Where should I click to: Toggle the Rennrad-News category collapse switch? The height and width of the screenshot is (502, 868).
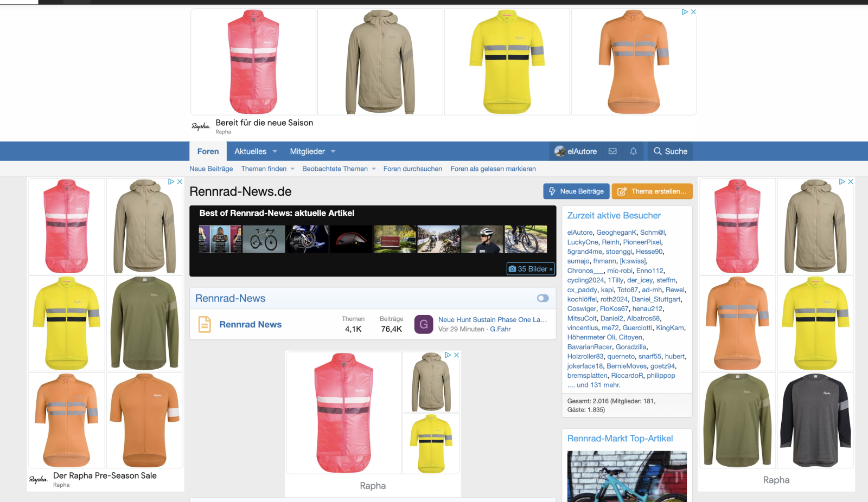click(x=542, y=298)
